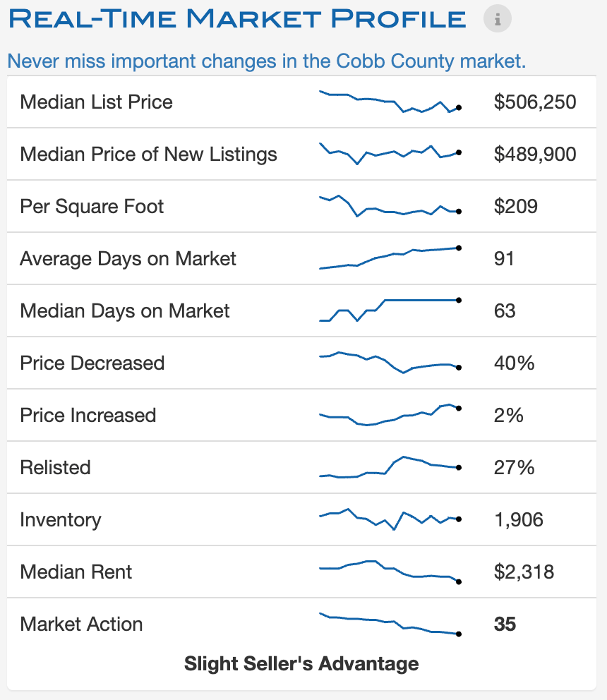
Task: Click the Per Square Foot trend chart
Action: click(x=390, y=206)
